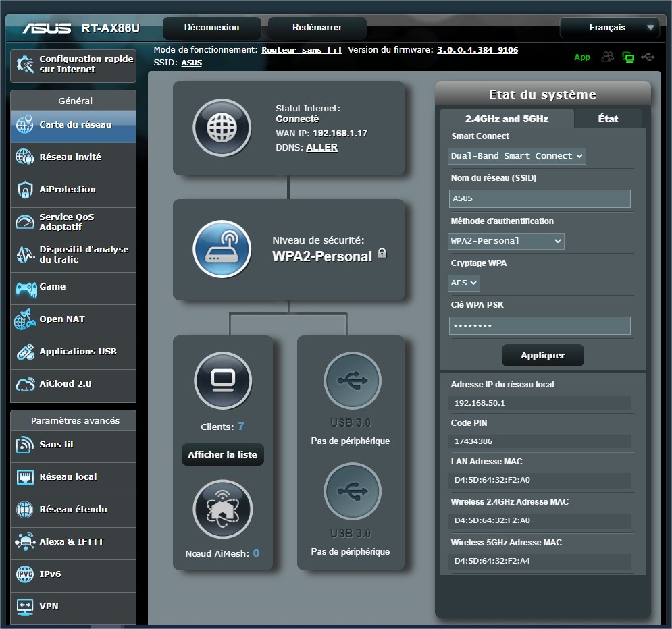
Task: Click the upper USB 3.0 port icon
Action: coord(353,380)
